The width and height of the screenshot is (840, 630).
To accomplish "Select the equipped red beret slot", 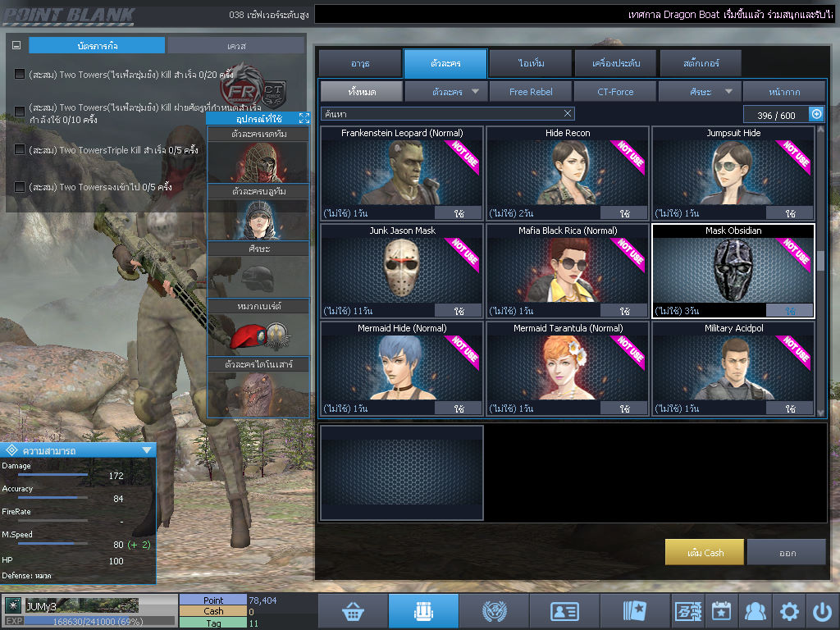I will tap(258, 335).
